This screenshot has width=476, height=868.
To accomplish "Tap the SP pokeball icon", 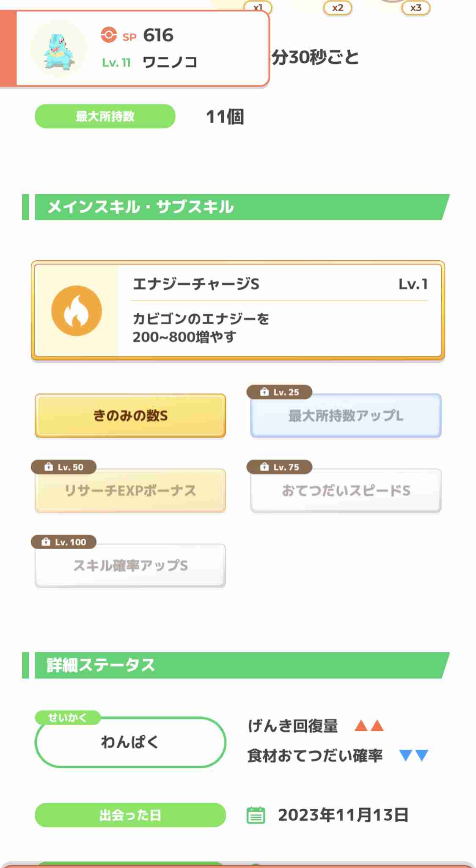I will 109,35.
